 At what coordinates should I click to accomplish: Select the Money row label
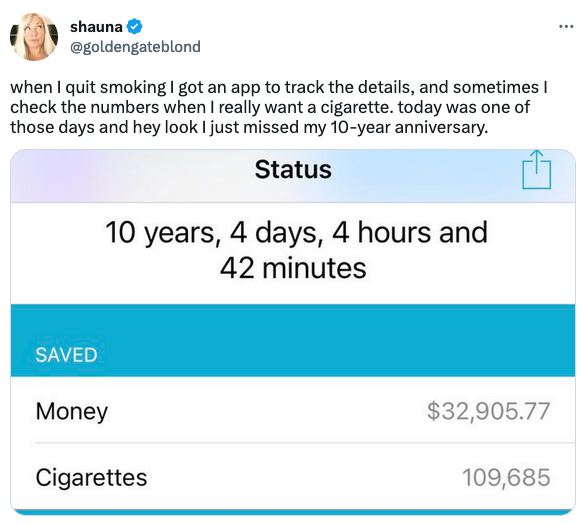pyautogui.click(x=72, y=411)
